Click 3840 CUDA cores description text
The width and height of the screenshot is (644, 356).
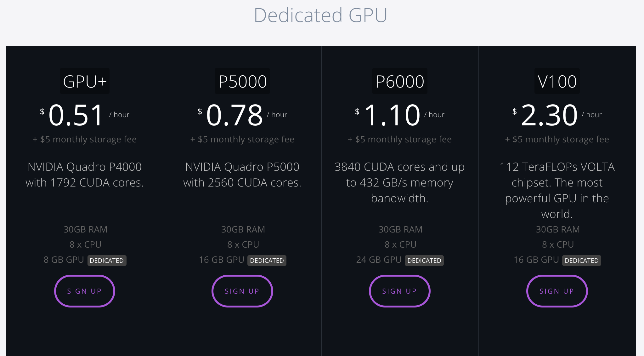click(x=399, y=182)
